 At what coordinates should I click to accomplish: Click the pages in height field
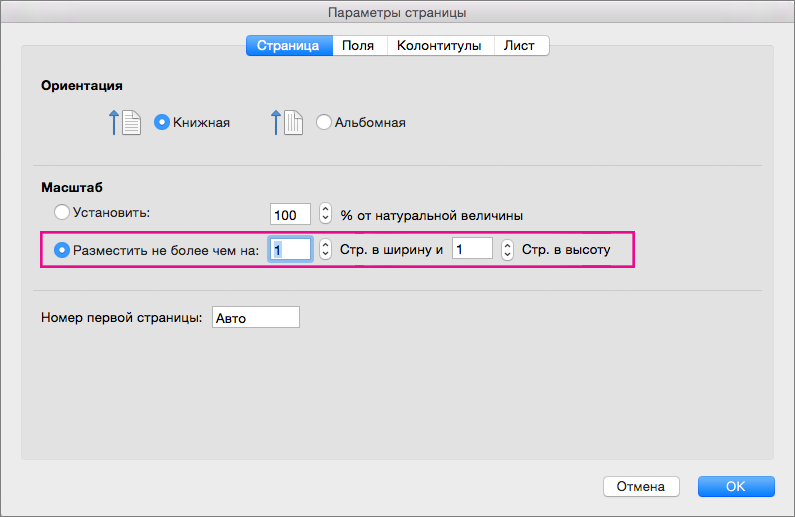pos(472,250)
